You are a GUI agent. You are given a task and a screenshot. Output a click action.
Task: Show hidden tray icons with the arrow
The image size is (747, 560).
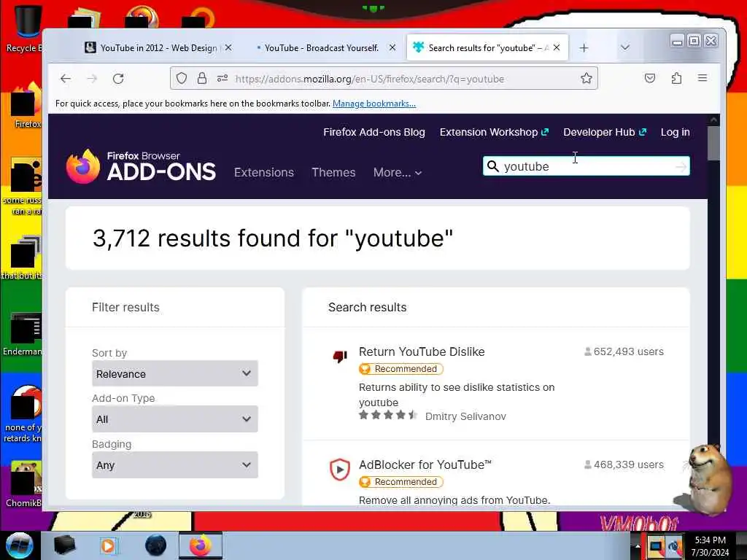(x=638, y=546)
